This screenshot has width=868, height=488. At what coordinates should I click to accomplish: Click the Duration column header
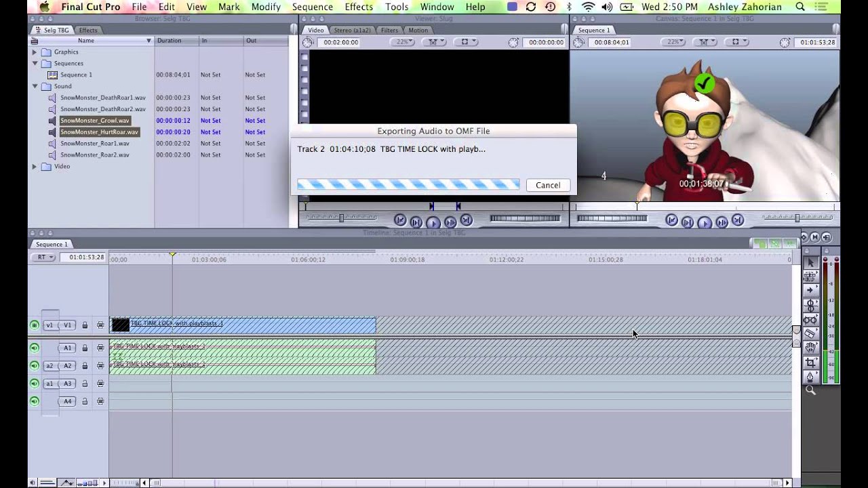coord(176,41)
